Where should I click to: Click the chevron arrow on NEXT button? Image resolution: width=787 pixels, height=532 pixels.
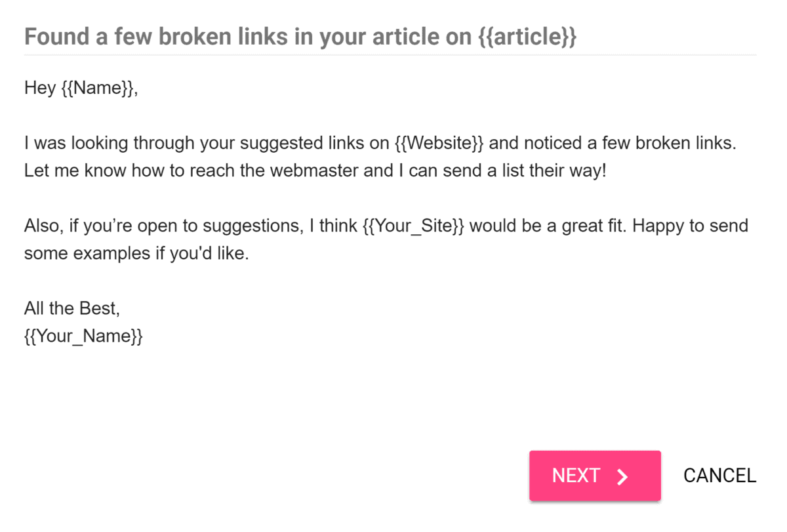point(623,477)
